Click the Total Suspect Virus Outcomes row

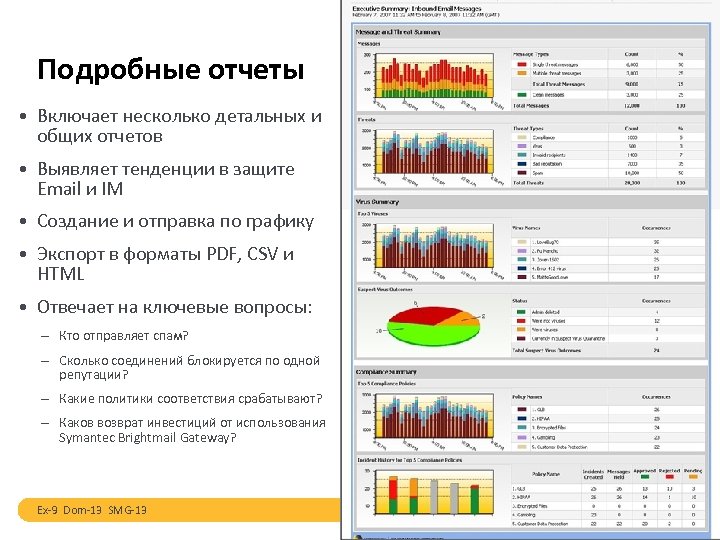click(608, 350)
